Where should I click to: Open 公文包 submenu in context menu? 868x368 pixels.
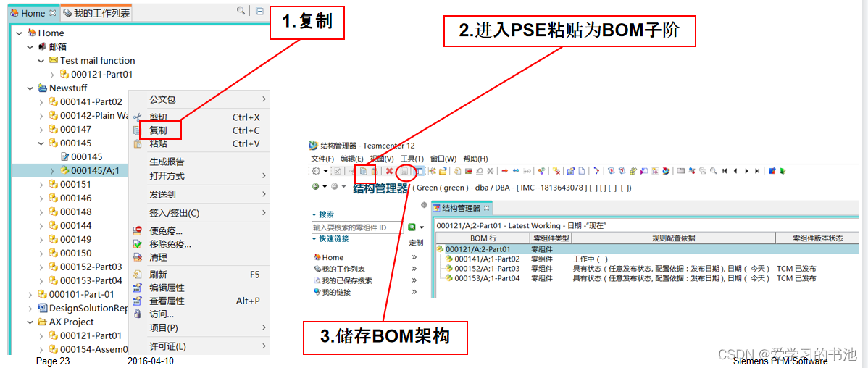pyautogui.click(x=199, y=99)
